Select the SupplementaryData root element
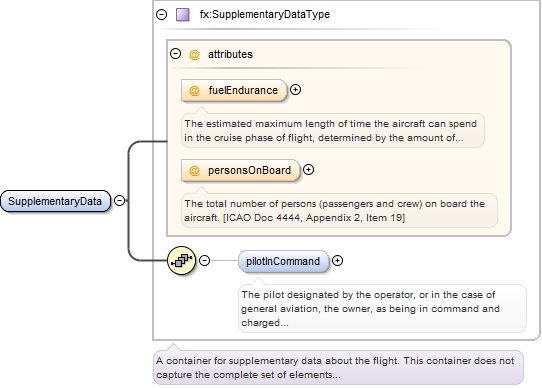This screenshot has height=388, width=542. (x=55, y=201)
